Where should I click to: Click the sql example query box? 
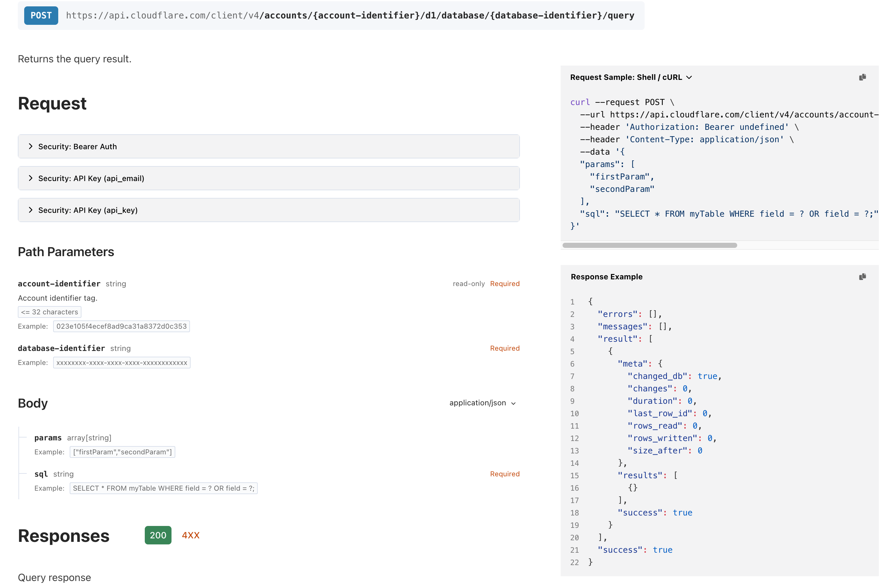tap(164, 488)
